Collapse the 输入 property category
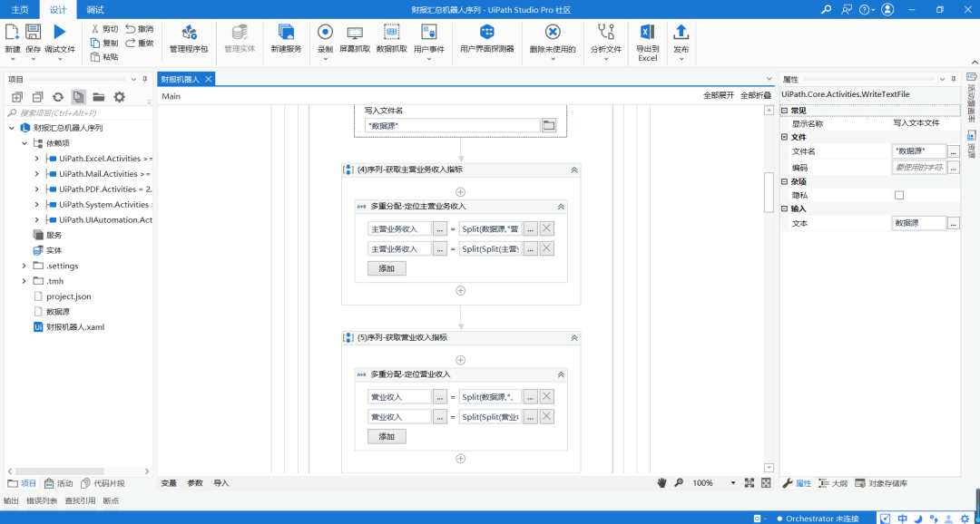This screenshot has height=524, width=980. point(785,209)
